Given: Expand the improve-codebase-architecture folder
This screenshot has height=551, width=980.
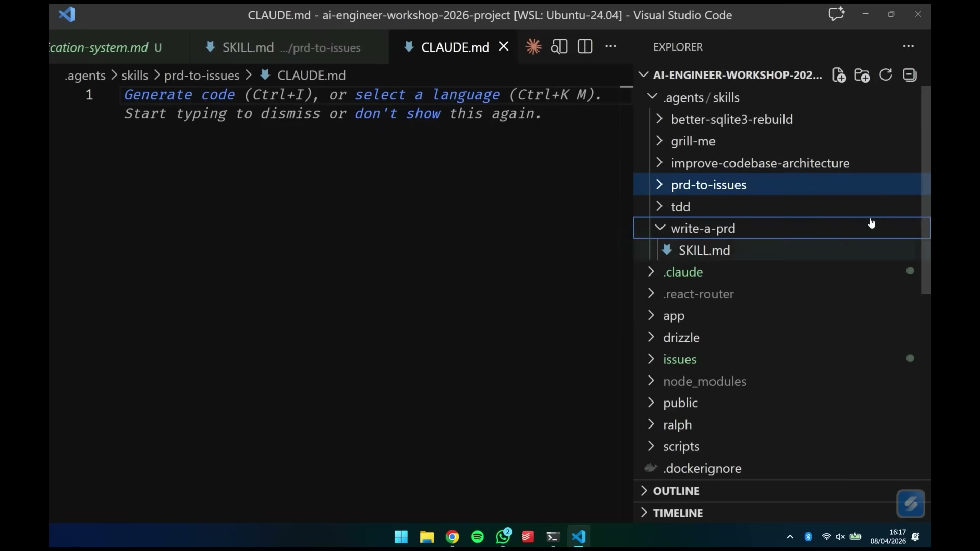Looking at the screenshot, I should (781, 163).
